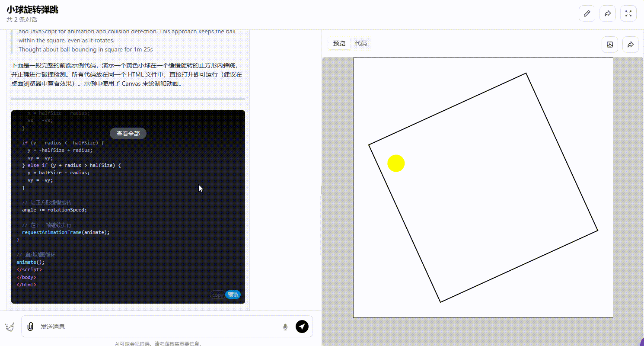The width and height of the screenshot is (644, 346).
Task: Click the share arrow in preview panel
Action: click(x=631, y=45)
